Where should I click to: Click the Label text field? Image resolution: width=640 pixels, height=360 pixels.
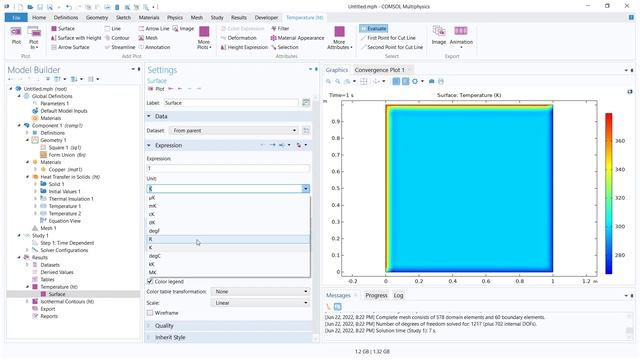(231, 103)
